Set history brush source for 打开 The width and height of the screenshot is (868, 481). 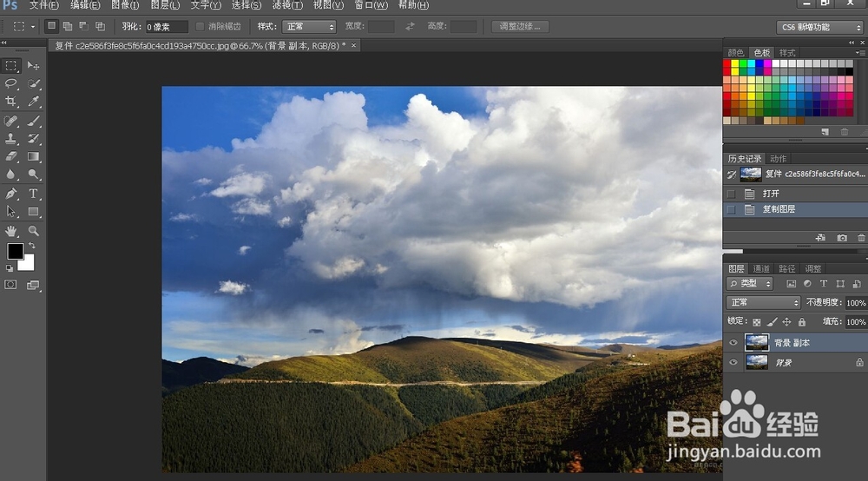click(x=731, y=194)
